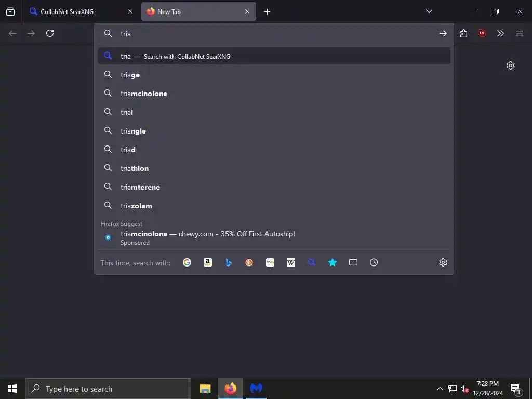Open Malwarebytes taskbar icon

[x=256, y=389]
